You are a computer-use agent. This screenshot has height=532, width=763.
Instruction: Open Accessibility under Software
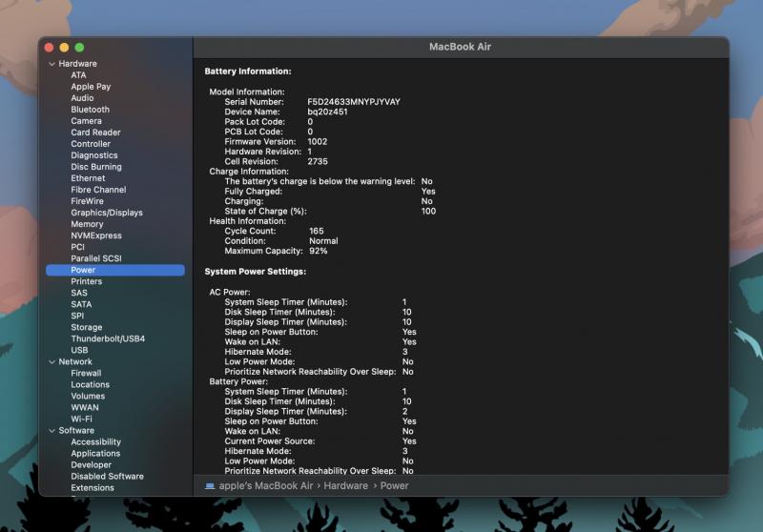point(96,442)
